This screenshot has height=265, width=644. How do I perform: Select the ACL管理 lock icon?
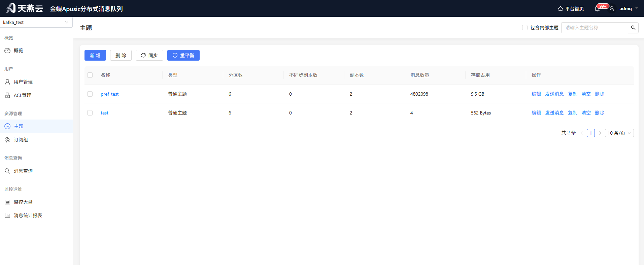click(7, 95)
